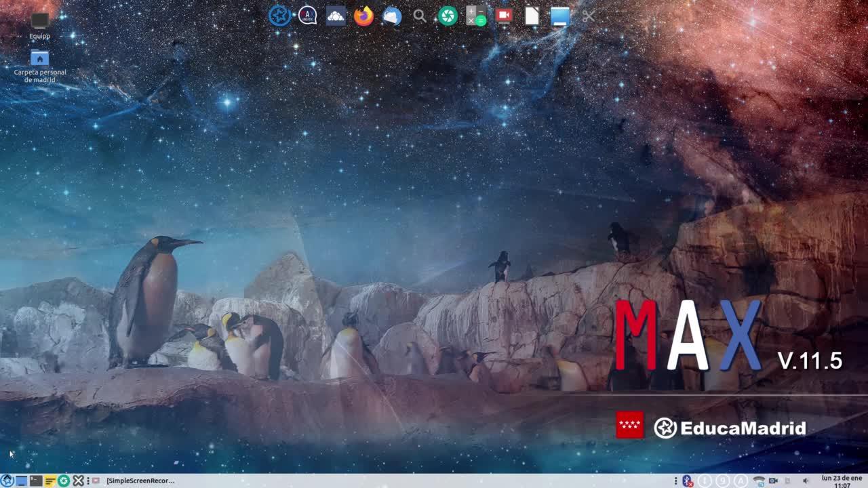Viewport: 868px width, 488px height.
Task: Switch to the SimpleScreenRecorder taskbar window
Action: pos(134,481)
